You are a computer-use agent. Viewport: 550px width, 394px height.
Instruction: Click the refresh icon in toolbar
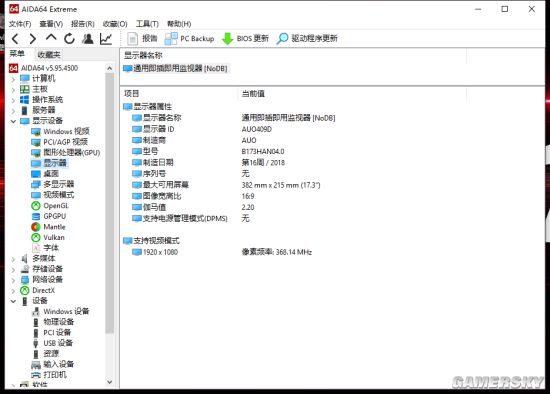tap(69, 39)
